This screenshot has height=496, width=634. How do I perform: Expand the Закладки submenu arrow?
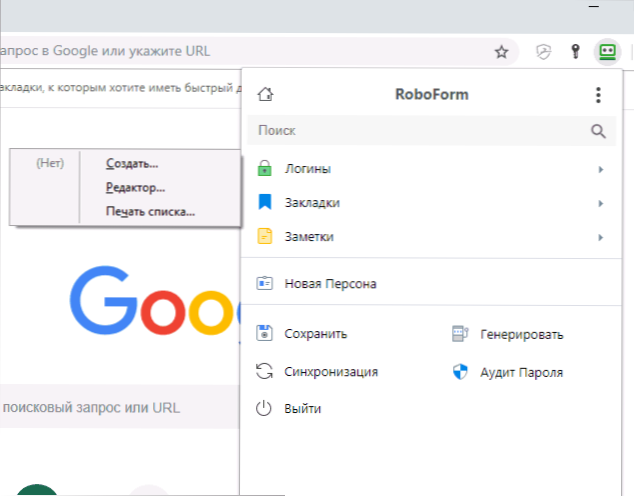tap(601, 203)
